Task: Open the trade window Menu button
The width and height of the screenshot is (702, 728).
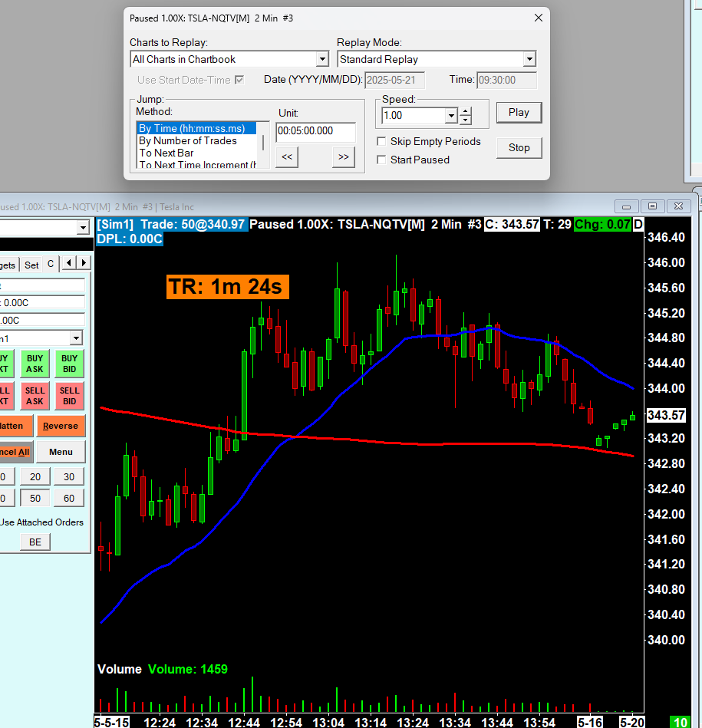Action: coord(61,452)
